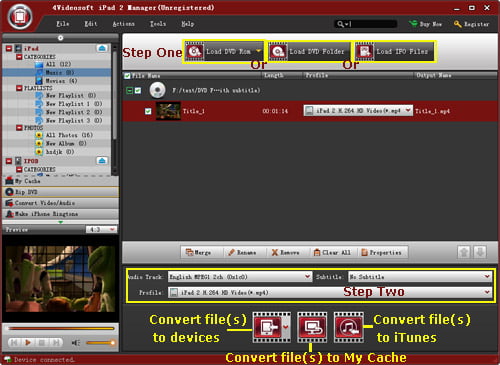Collapse the iPad CATEGORIES node

click(x=19, y=57)
